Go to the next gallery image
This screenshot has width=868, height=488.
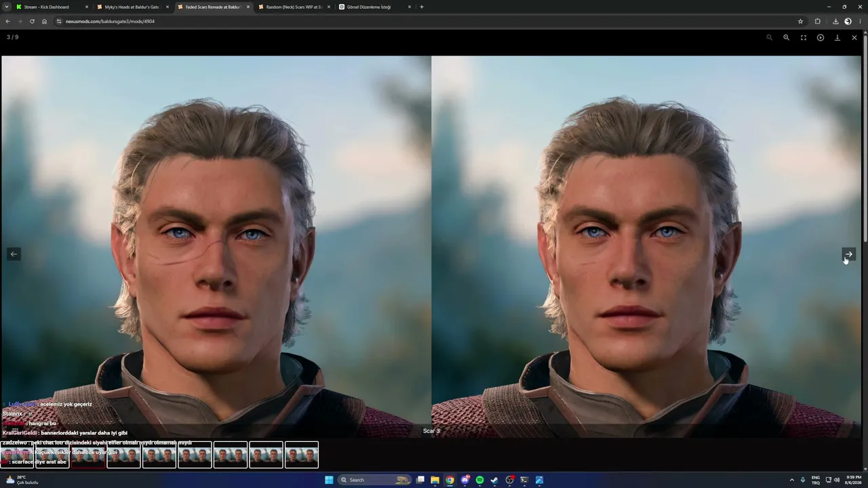[x=848, y=254]
